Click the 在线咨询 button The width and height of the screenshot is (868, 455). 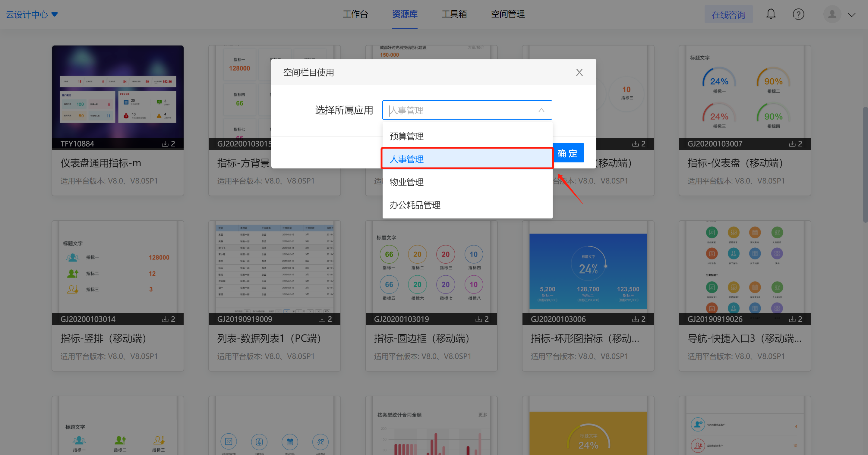tap(728, 14)
